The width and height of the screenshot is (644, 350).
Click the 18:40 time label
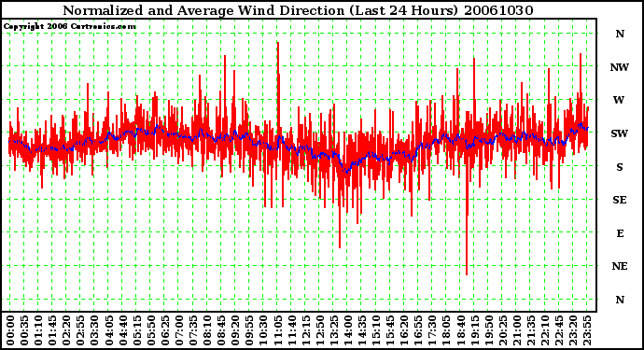460,330
